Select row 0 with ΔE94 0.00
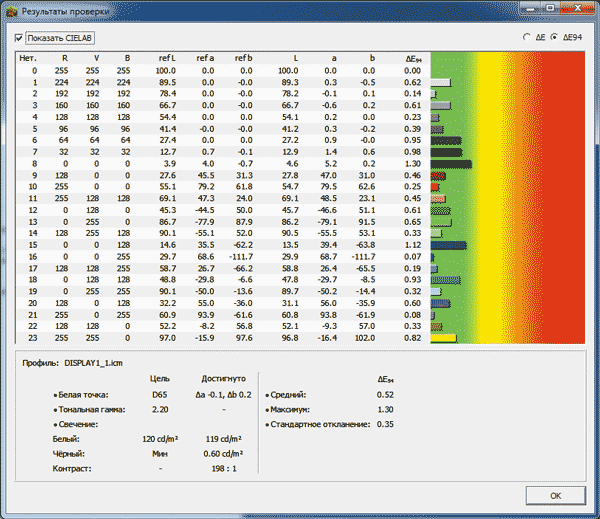The height and width of the screenshot is (519, 600). pos(223,71)
